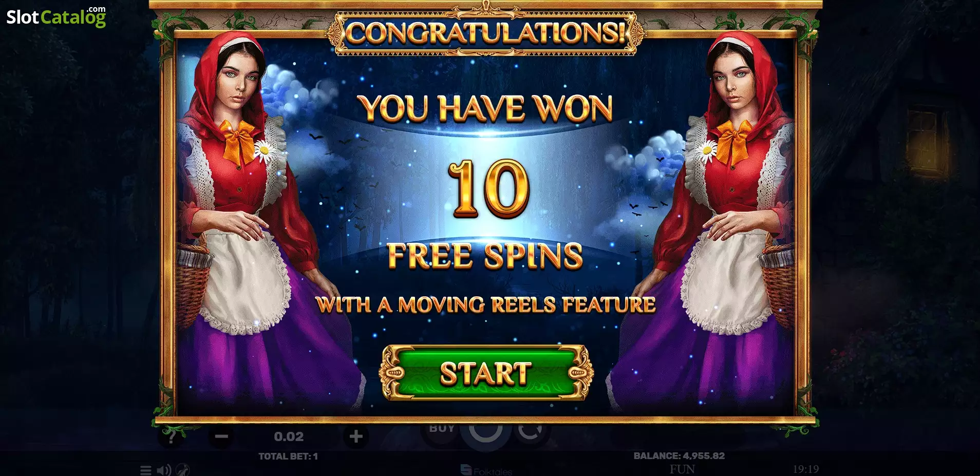Start the free spins round
Viewport: 980px width, 476px height.
point(486,373)
